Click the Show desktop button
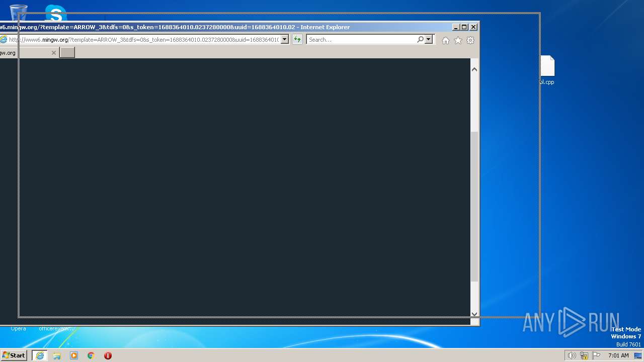The height and width of the screenshot is (362, 644). pyautogui.click(x=638, y=355)
